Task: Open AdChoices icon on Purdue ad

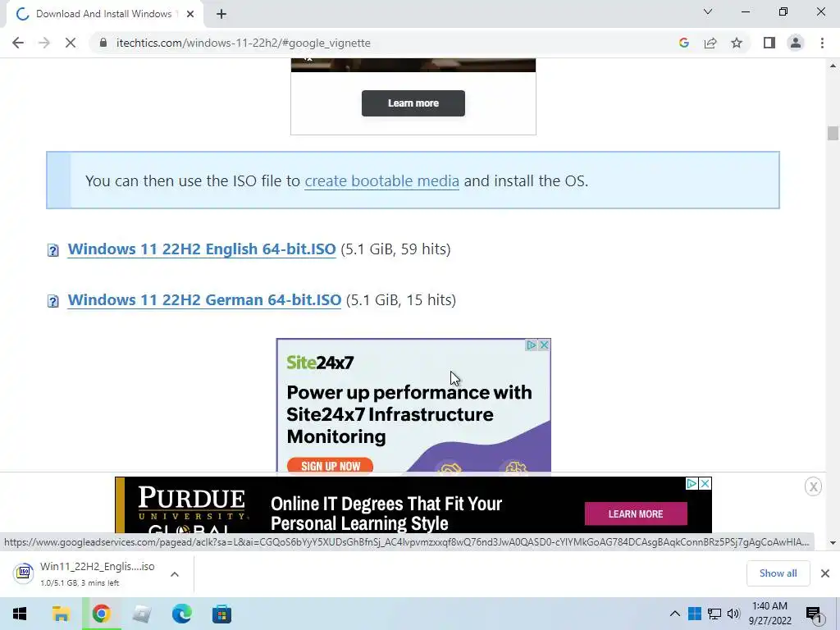Action: click(692, 484)
